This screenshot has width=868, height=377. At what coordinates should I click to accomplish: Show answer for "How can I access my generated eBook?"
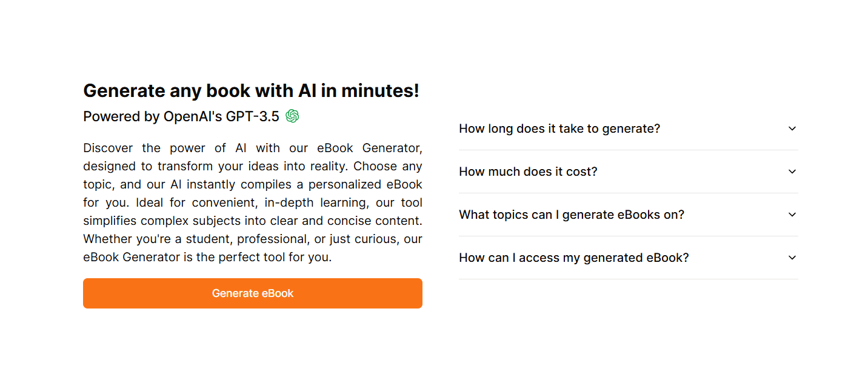point(574,258)
